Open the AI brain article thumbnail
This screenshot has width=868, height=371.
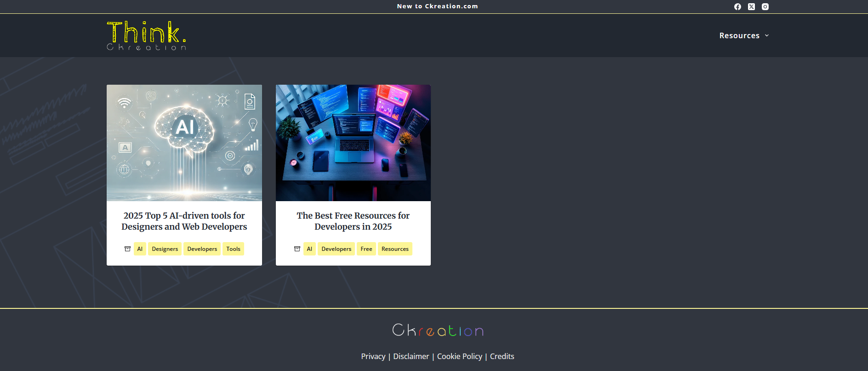[184, 143]
